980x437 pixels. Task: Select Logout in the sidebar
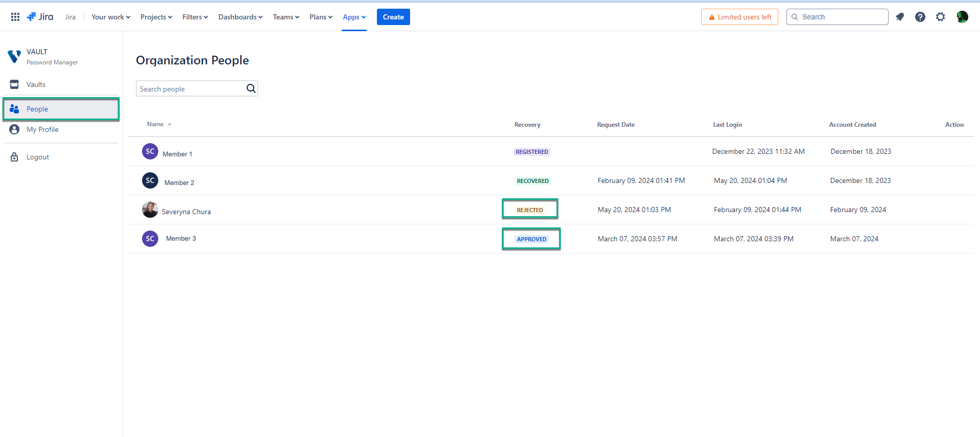(x=38, y=157)
